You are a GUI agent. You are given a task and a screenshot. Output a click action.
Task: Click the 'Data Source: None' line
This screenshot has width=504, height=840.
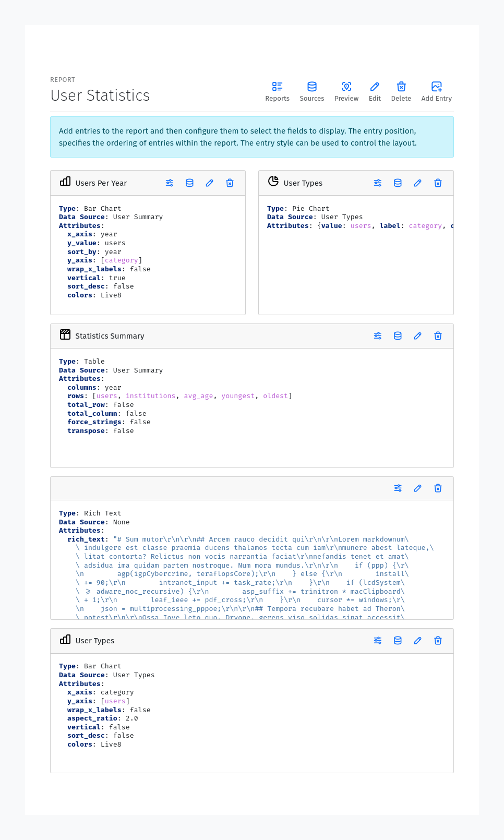[x=94, y=522]
